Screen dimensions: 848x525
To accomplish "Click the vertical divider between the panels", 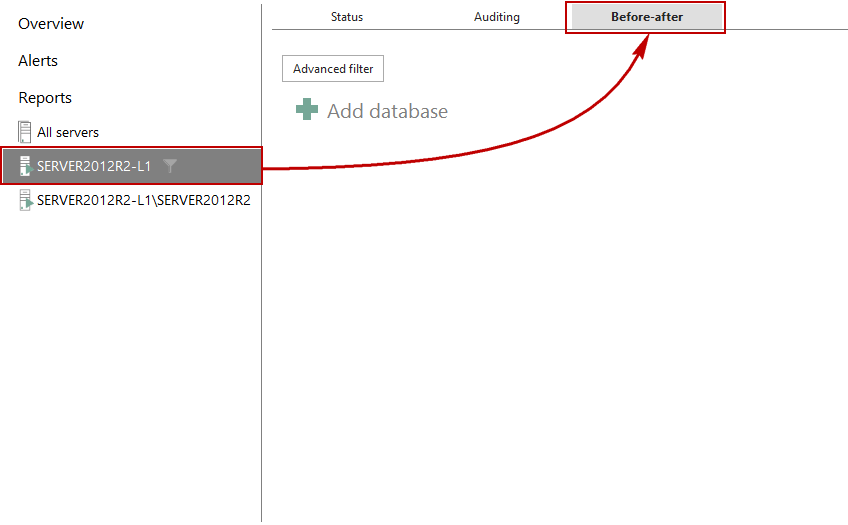I will pos(261,350).
